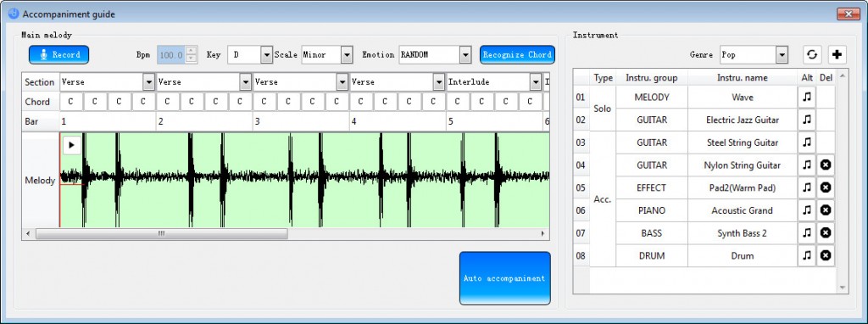This screenshot has height=324, width=868.
Task: Click instrument list scroll up arrow
Action: (x=843, y=75)
